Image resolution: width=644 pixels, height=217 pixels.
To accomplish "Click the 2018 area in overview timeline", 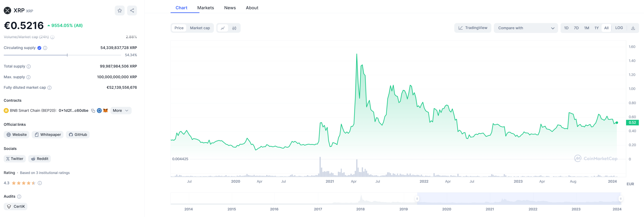I will [360, 209].
